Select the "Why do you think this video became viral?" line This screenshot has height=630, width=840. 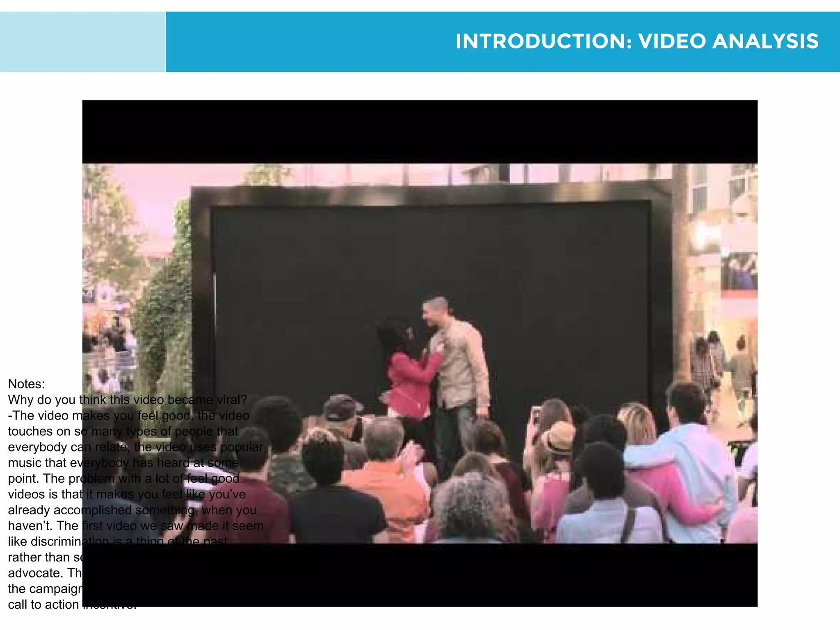coord(127,399)
